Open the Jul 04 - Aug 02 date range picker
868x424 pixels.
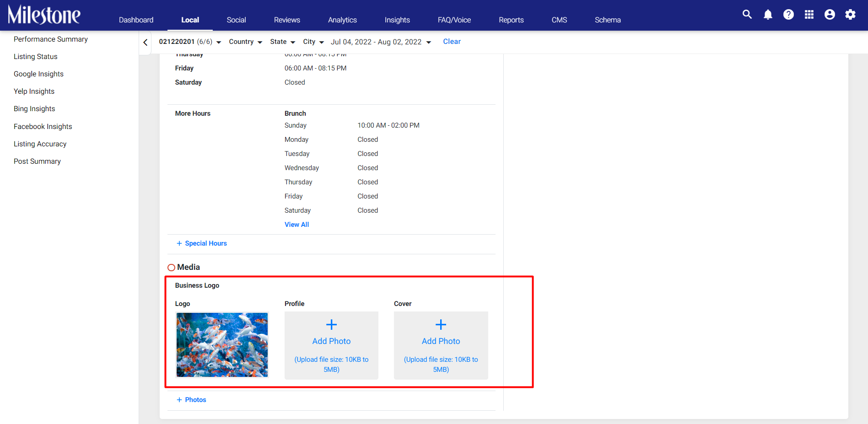click(x=381, y=42)
